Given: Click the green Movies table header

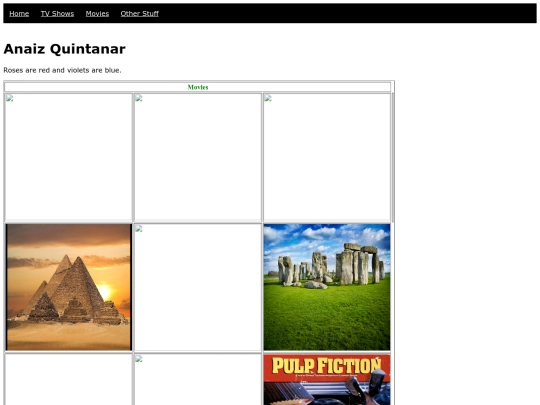Looking at the screenshot, I should (x=198, y=87).
